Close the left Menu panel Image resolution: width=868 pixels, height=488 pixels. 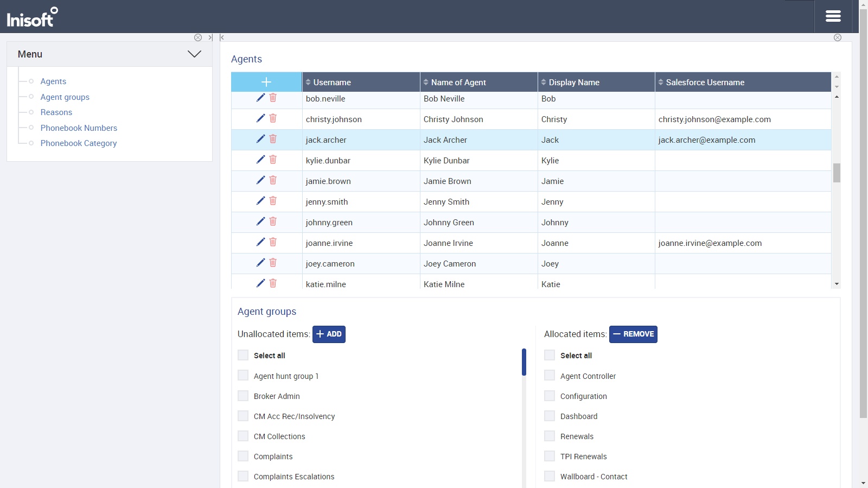(198, 37)
